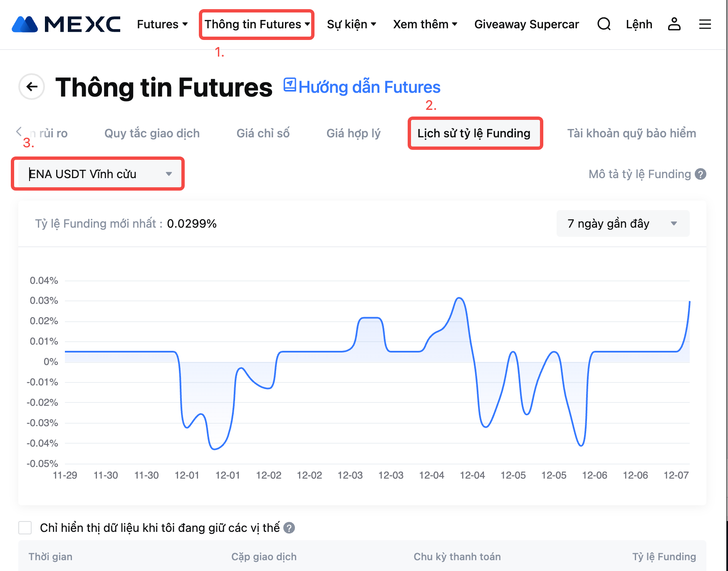
Task: Expand the Futures navigation menu
Action: (x=162, y=24)
